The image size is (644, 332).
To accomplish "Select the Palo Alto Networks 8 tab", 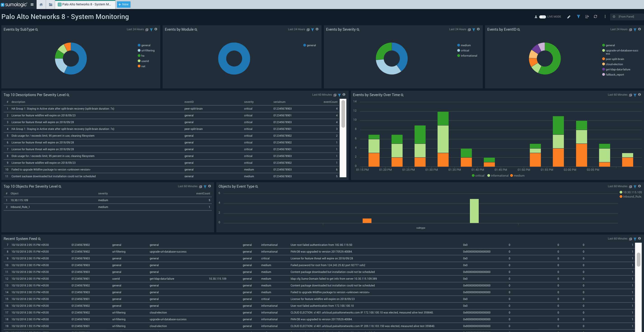I will click(85, 5).
